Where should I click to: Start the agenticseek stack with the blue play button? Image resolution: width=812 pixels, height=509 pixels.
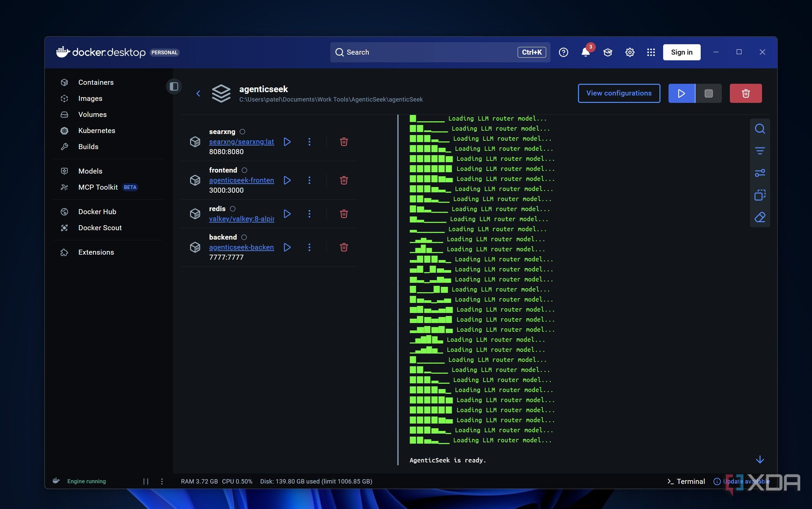pos(681,93)
